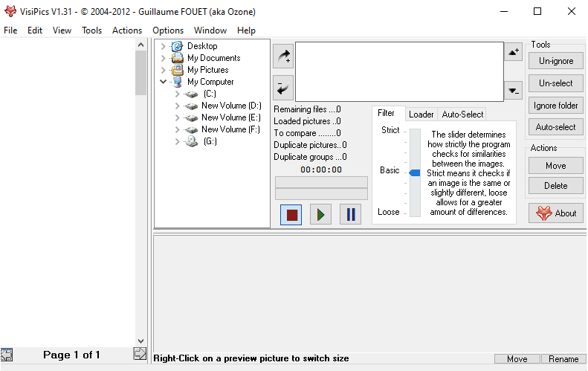This screenshot has height=371, width=588.
Task: Click the My Pictures folder icon
Action: (177, 70)
